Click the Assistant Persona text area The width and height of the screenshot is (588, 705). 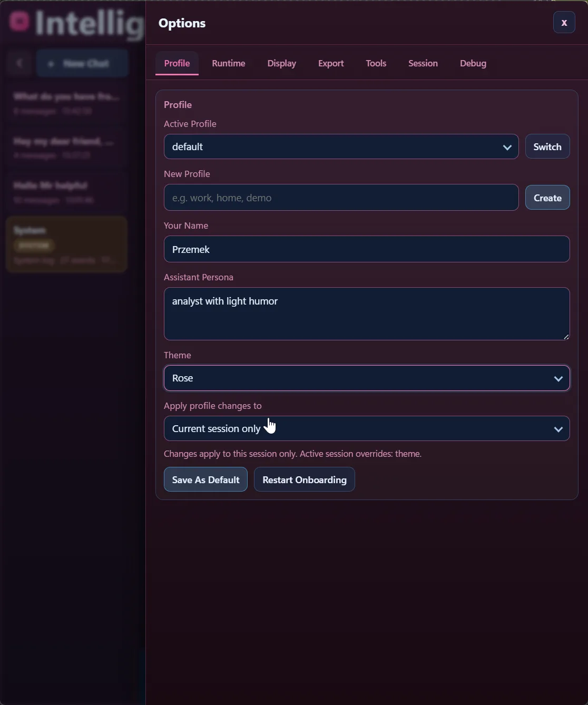367,314
